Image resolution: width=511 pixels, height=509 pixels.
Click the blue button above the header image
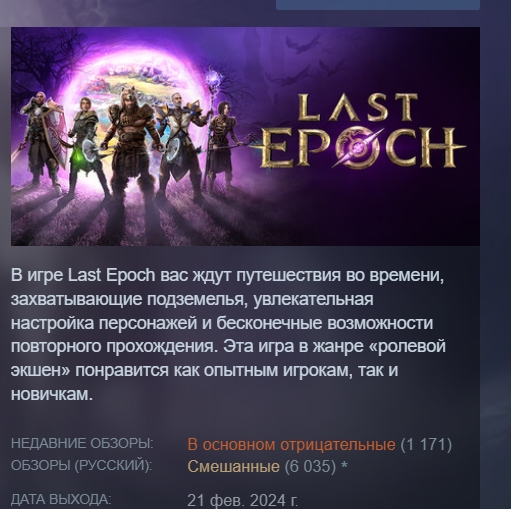coord(378,5)
